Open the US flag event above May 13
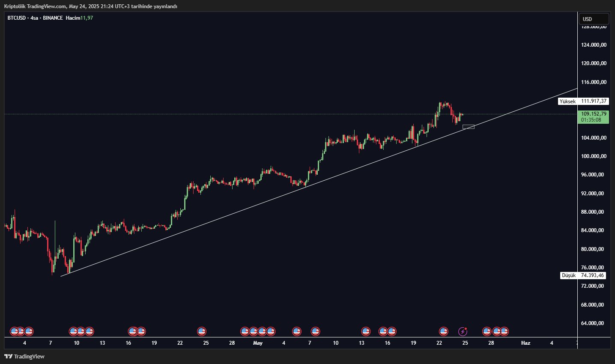The width and height of the screenshot is (615, 364). tap(365, 331)
